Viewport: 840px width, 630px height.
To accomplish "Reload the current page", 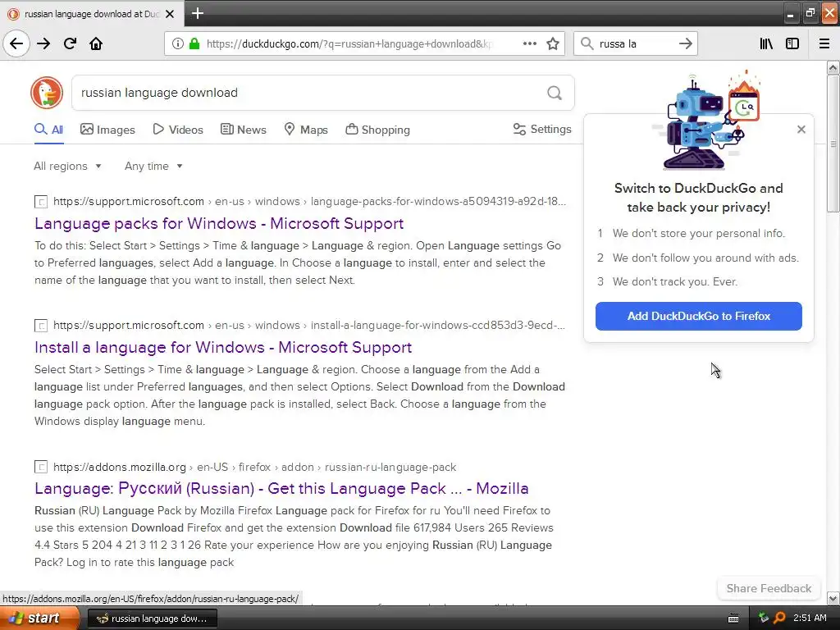I will pyautogui.click(x=70, y=43).
